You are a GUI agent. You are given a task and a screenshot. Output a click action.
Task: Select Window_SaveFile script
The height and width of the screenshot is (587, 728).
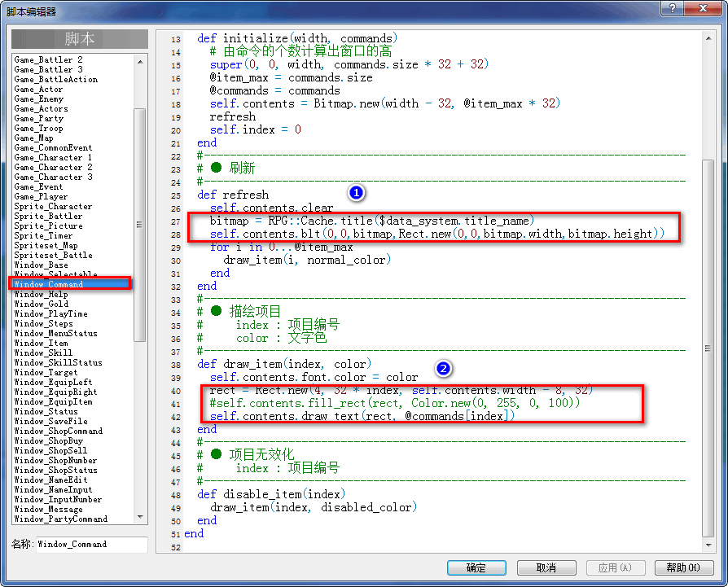tap(50, 421)
